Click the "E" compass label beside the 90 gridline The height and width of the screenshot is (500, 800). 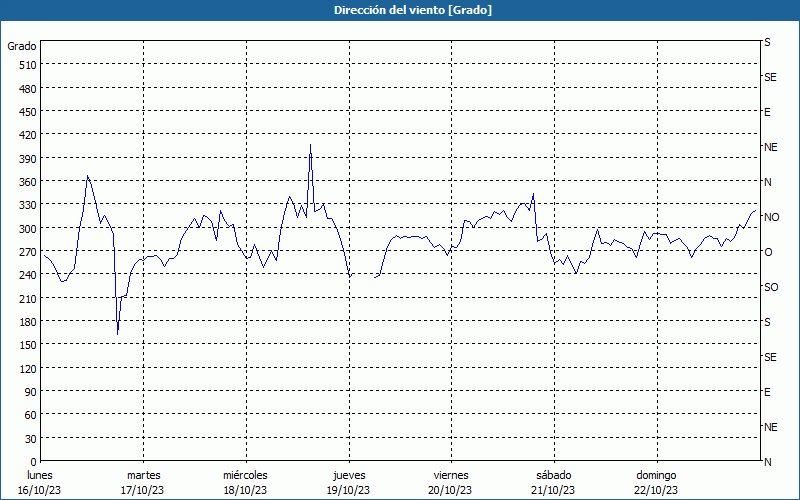(x=767, y=392)
